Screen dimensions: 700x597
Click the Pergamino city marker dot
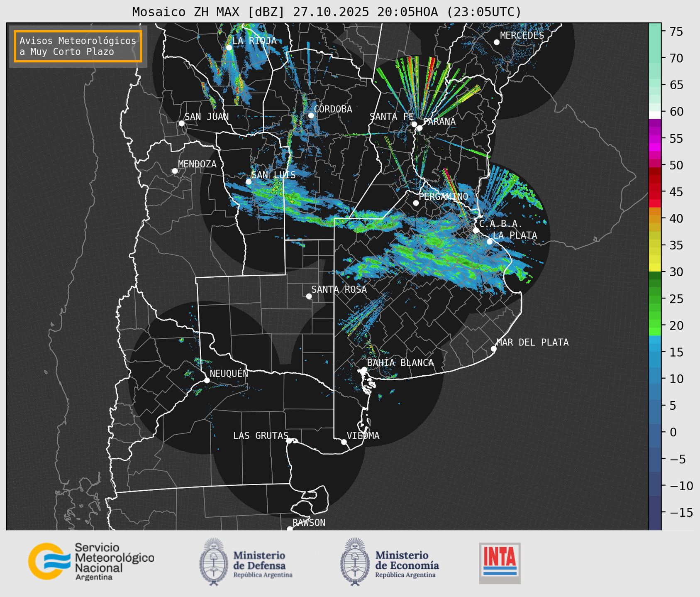[x=416, y=203]
